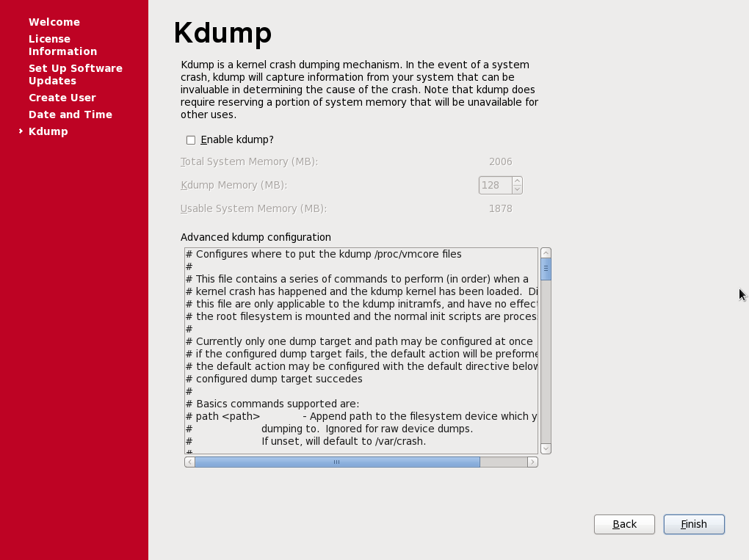This screenshot has height=560, width=749.
Task: Enable the kdump checkbox
Action: 191,140
